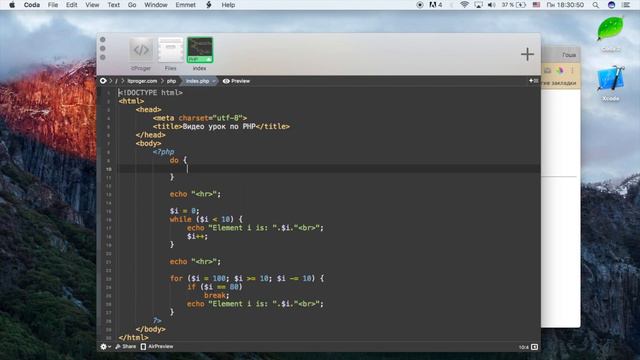Open the Coda application menu

[32, 5]
